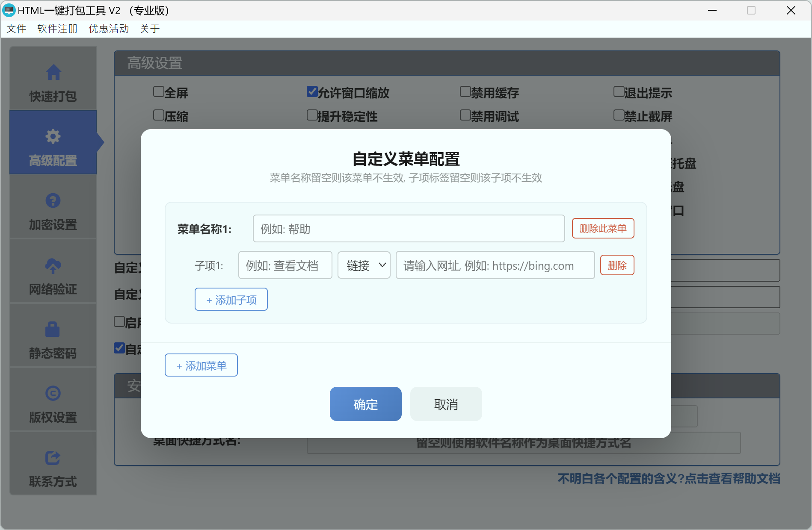812x530 pixels.
Task: Click the 添加子项 button
Action: [x=231, y=299]
